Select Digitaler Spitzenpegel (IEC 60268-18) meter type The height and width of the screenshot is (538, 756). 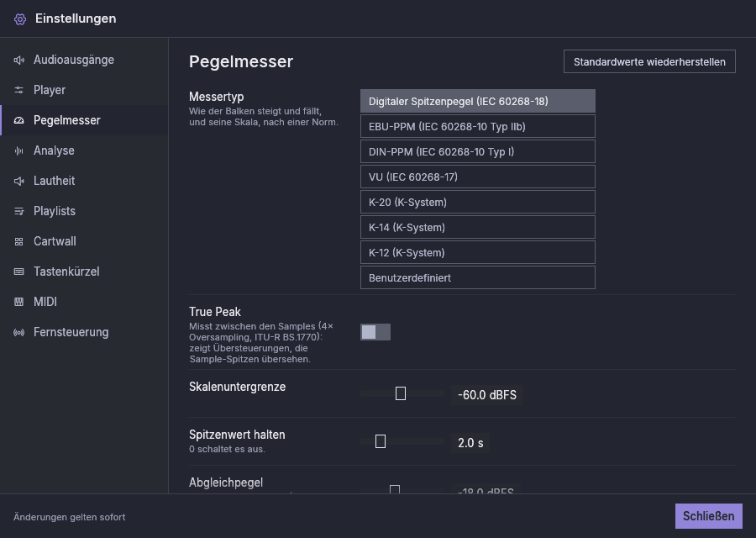click(478, 102)
